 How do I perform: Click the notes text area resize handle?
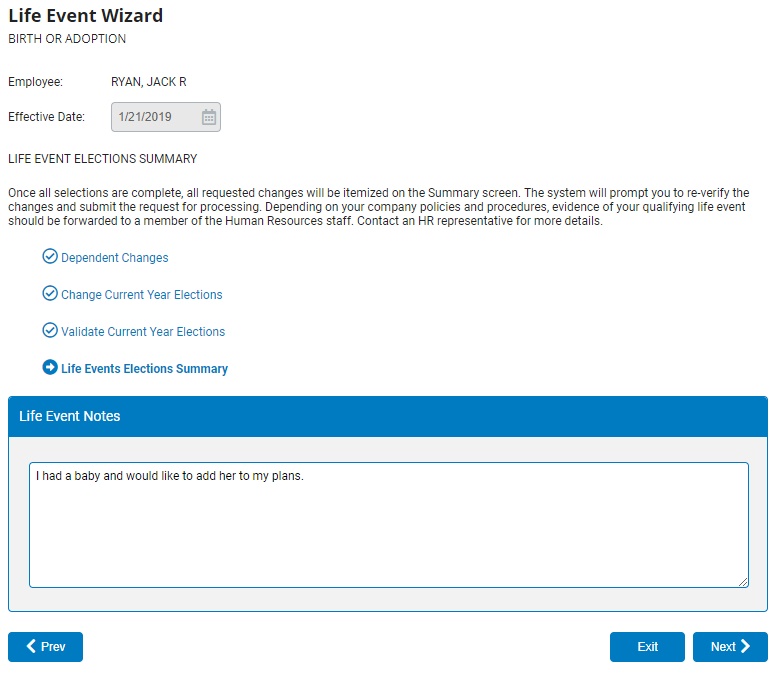[743, 581]
